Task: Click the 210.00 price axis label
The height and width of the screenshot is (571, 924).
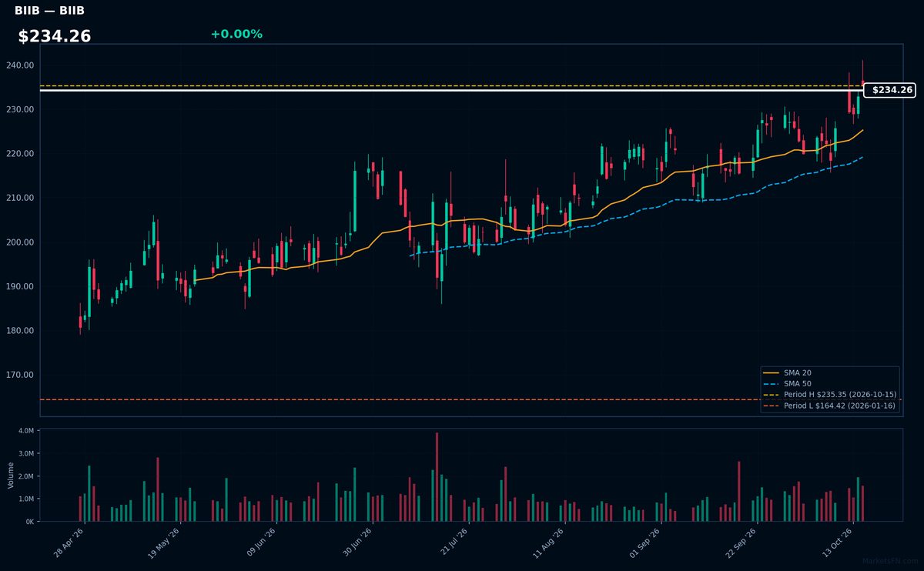Action: coord(20,199)
